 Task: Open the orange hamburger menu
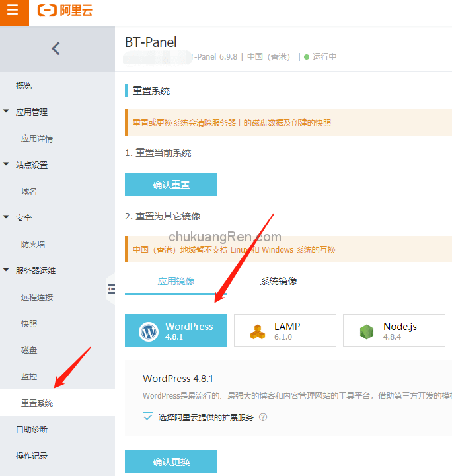pos(13,11)
